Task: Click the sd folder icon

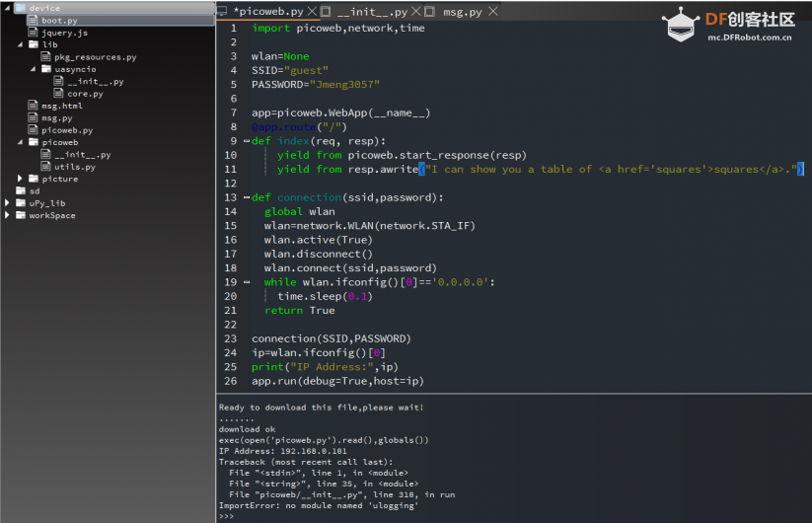Action: [x=21, y=190]
